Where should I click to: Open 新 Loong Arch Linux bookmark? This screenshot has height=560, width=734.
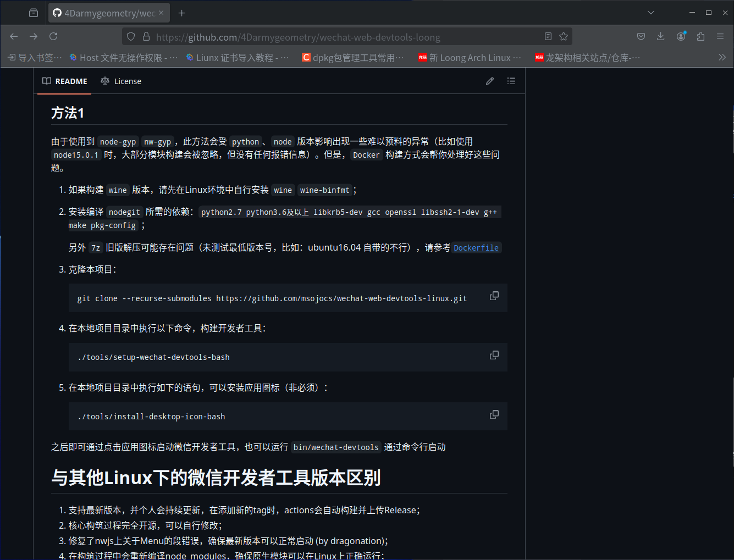pos(470,58)
